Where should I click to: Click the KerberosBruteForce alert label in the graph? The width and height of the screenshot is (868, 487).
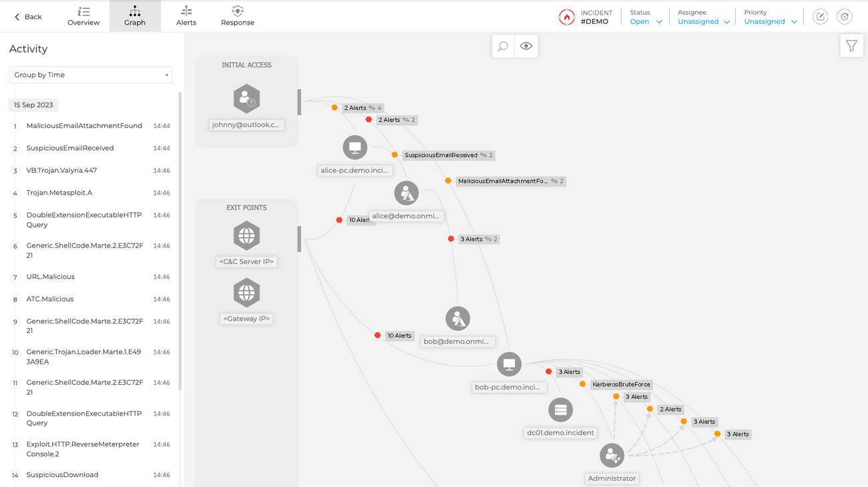click(x=620, y=384)
